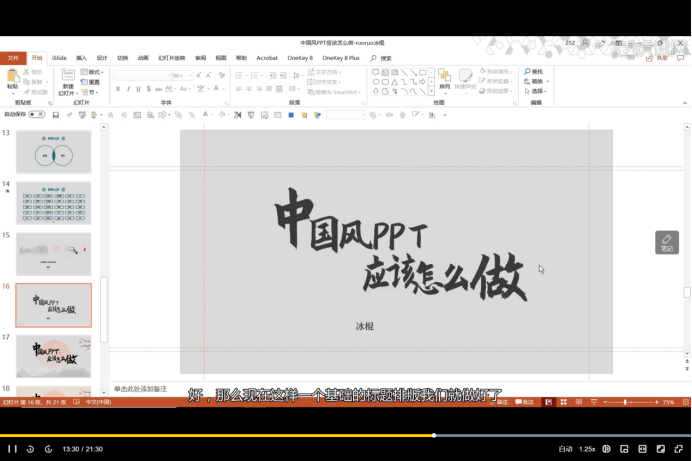Viewport: 692px width, 461px height.
Task: Click the rewind icon in the video player
Action: click(30, 449)
